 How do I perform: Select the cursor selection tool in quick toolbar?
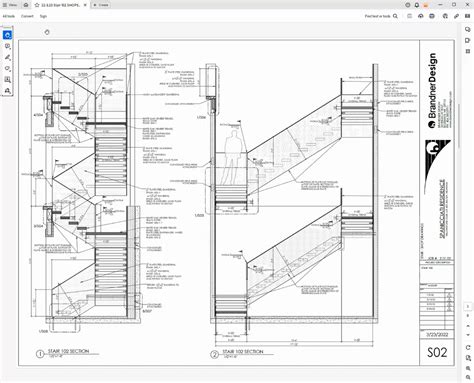pyautogui.click(x=8, y=35)
